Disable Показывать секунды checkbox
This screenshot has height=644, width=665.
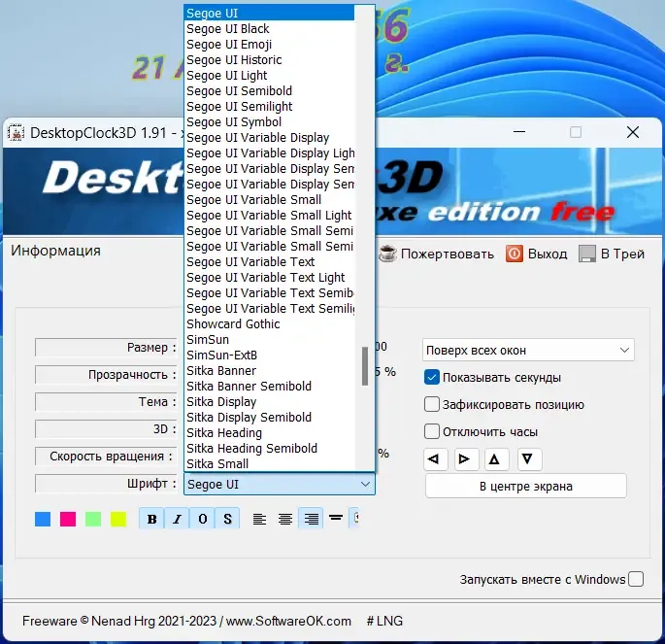432,377
